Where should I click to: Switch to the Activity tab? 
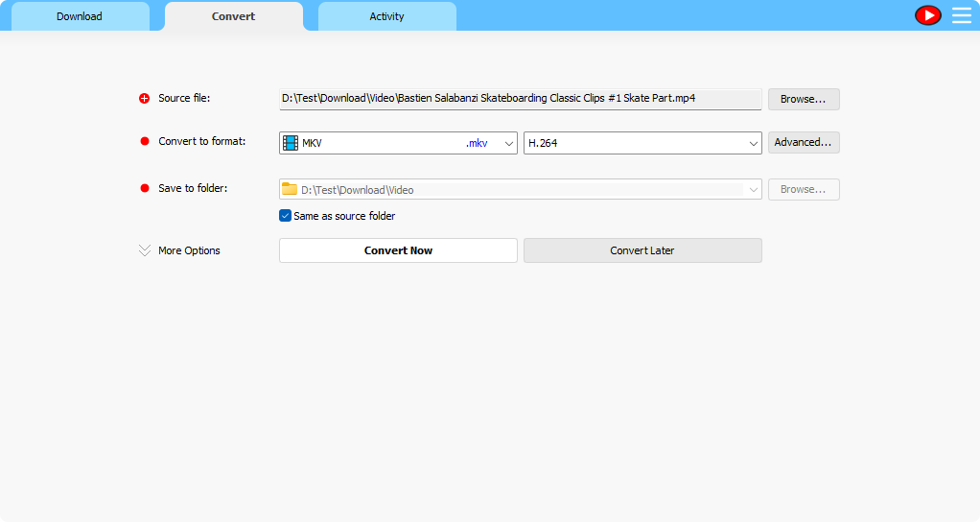[x=386, y=16]
